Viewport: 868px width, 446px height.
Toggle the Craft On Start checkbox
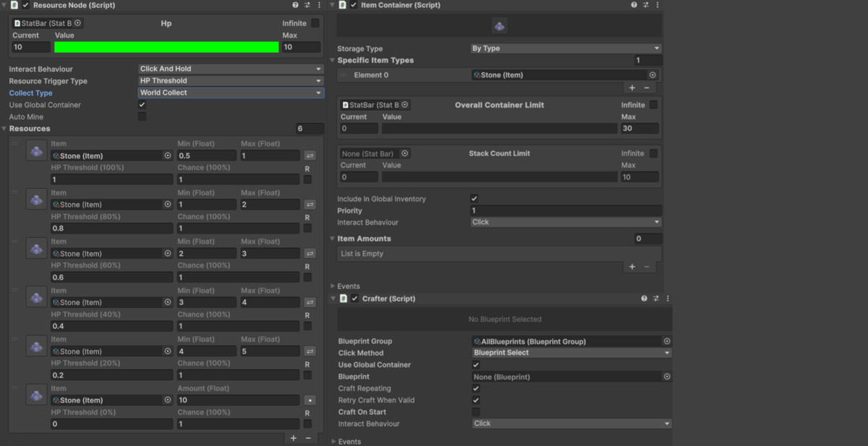476,411
